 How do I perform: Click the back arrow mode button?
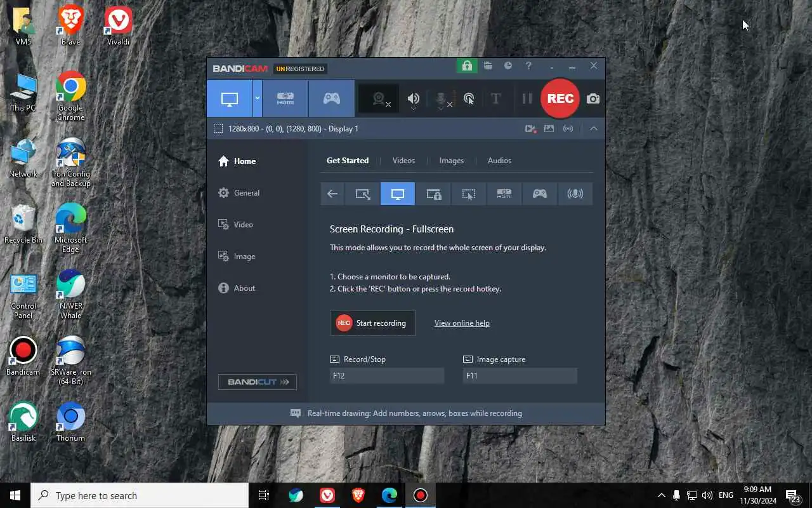click(x=332, y=194)
